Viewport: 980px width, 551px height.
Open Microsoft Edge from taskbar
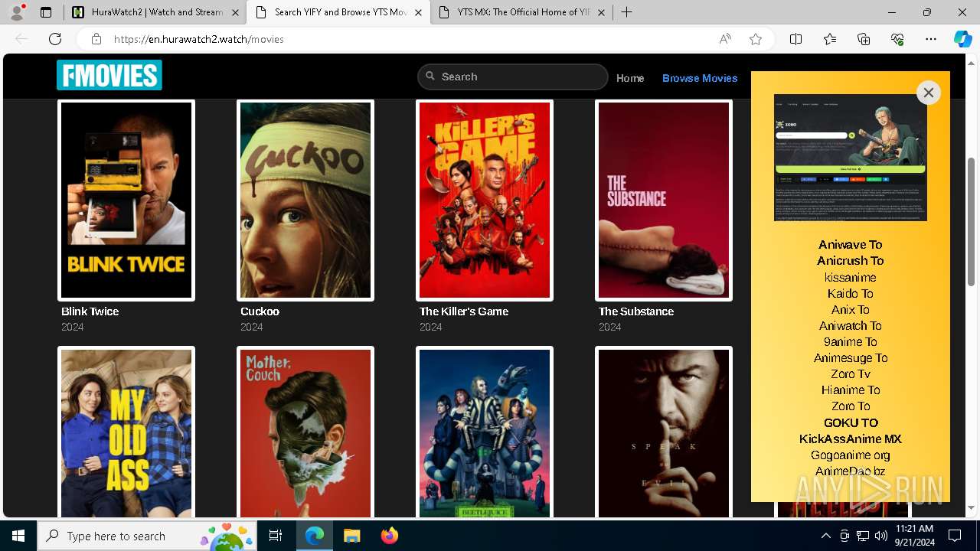click(x=315, y=536)
